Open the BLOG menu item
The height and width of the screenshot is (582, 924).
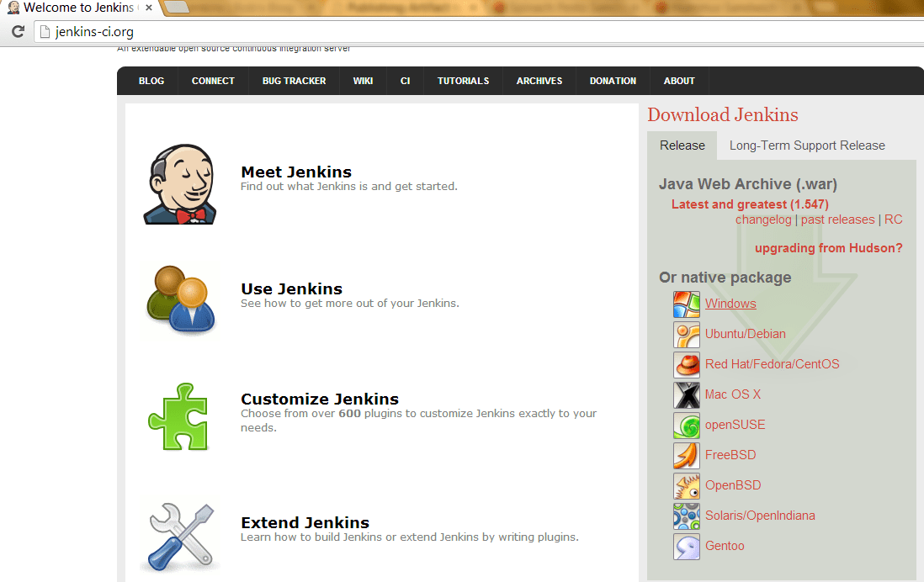151,81
